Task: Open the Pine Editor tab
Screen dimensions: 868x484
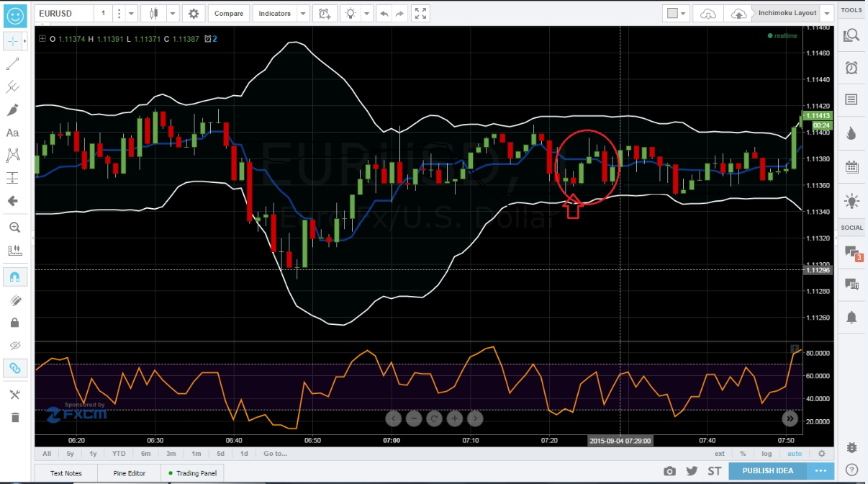Action: [130, 473]
